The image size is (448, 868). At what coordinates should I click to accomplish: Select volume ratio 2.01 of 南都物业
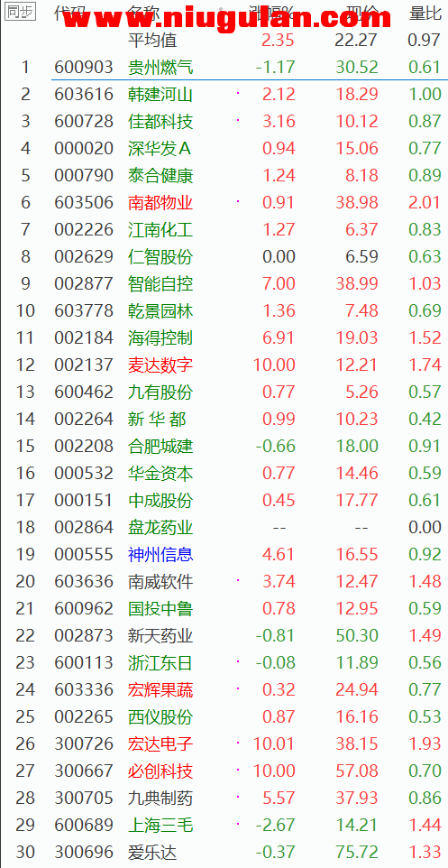pos(425,203)
